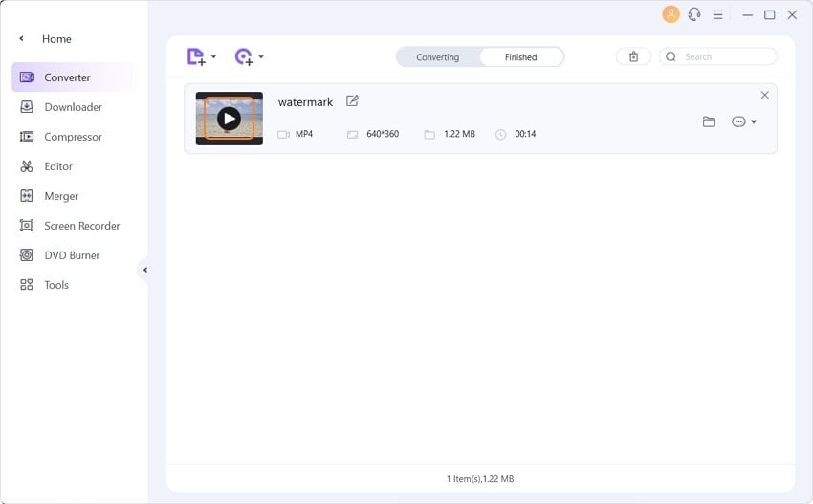Screen dimensions: 813x504
Task: Click the 00:14 duration value
Action: [525, 134]
